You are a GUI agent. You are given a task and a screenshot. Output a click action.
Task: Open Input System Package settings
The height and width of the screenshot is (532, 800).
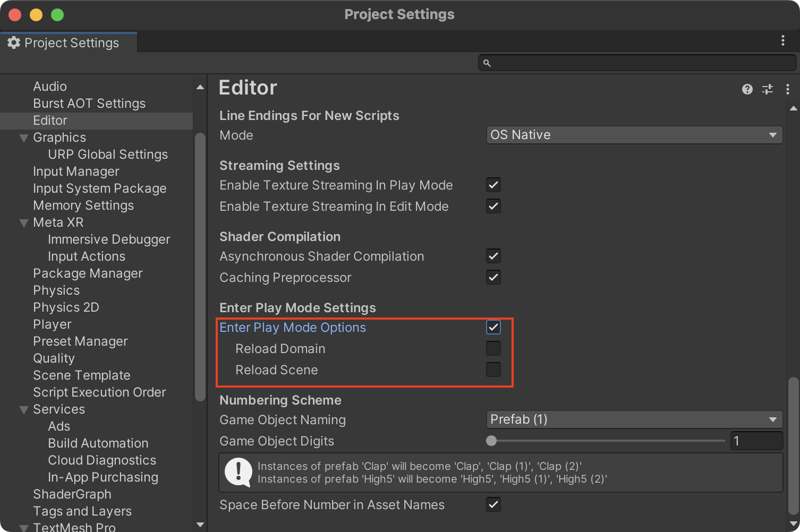click(x=99, y=188)
